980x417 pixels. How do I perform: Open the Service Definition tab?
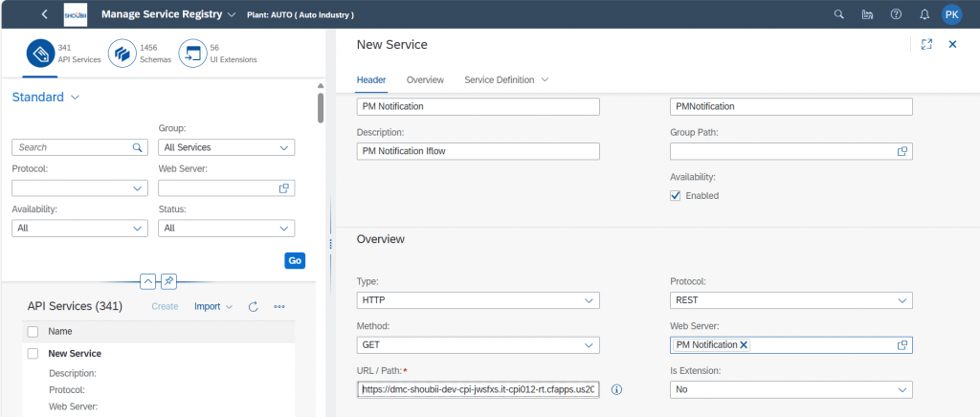[506, 80]
